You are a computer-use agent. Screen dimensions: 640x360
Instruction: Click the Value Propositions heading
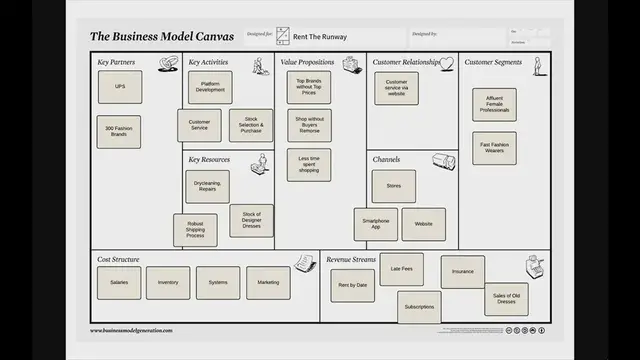[x=307, y=62]
